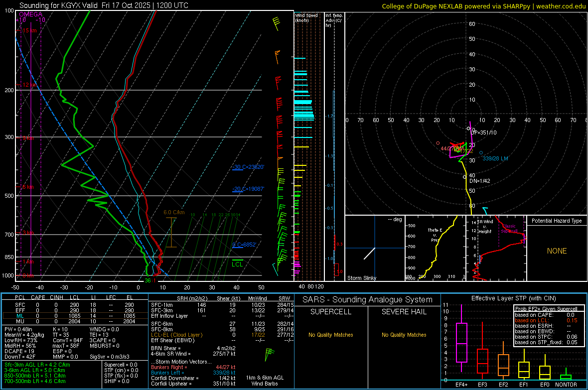Select the SFC parcel row
Viewport: 588px width, 390px height.
tap(75, 305)
